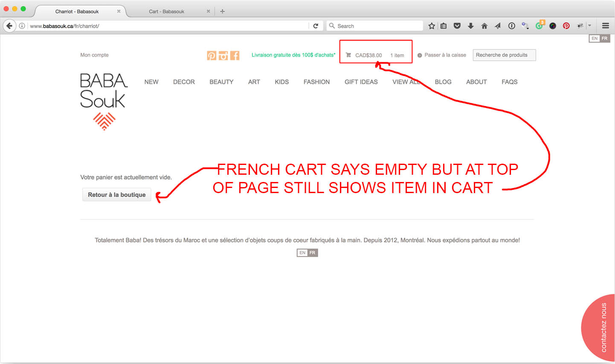Click the address bar URL field
The height and width of the screenshot is (364, 615).
pyautogui.click(x=168, y=26)
